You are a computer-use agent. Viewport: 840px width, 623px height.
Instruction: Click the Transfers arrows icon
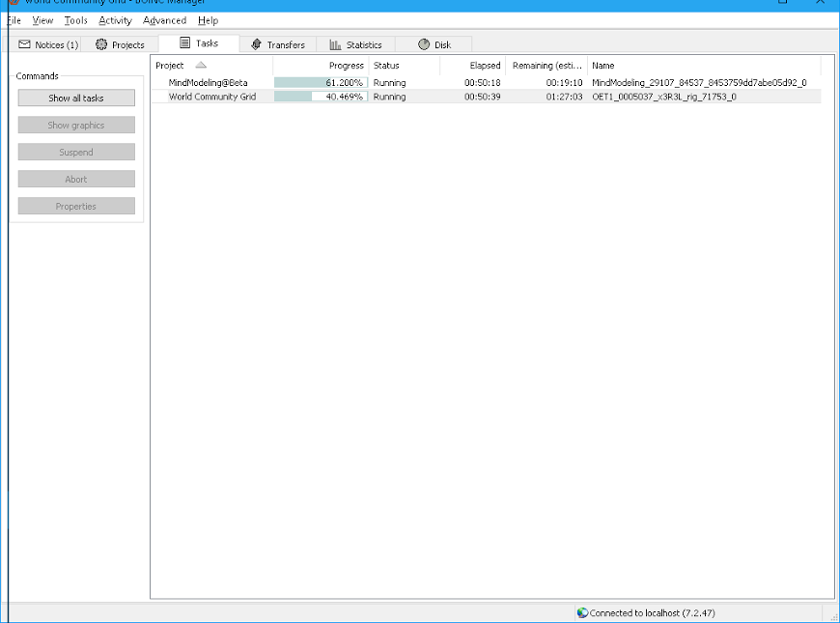click(256, 44)
